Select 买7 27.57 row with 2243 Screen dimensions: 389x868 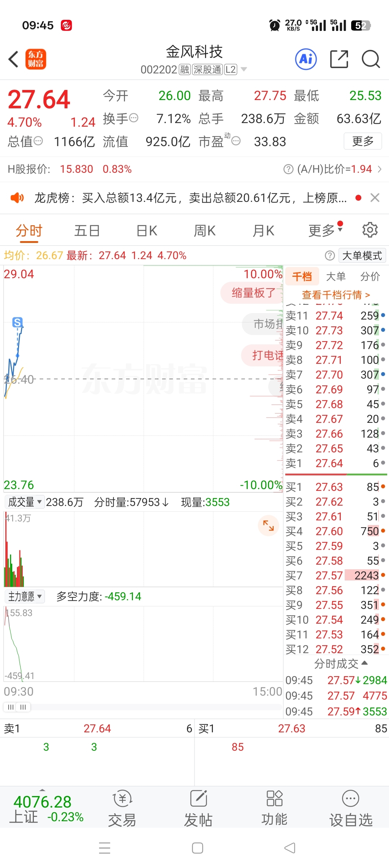click(335, 575)
